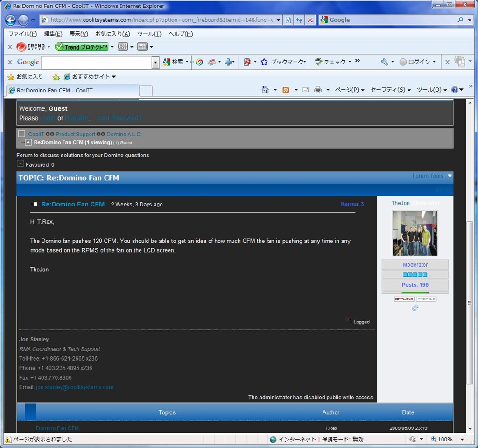478x448 pixels.
Task: Click the Domino A.L.C. breadcrumb link
Action: [124, 134]
